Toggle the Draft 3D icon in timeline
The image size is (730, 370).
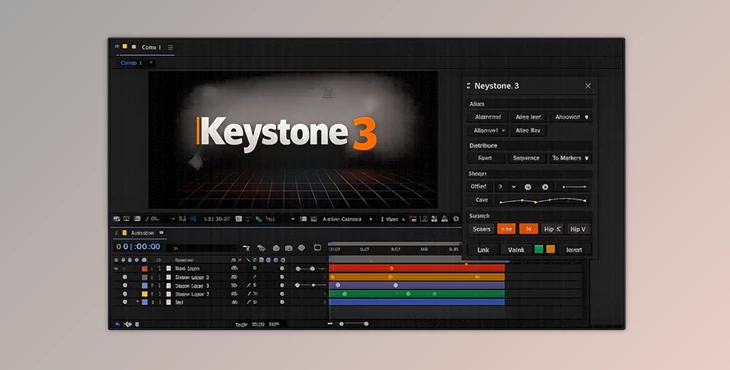261,248
